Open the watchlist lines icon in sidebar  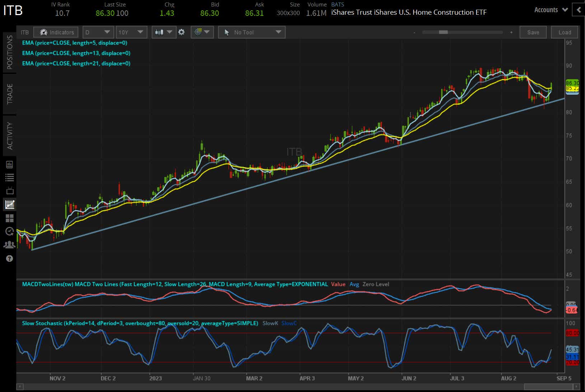pos(10,177)
